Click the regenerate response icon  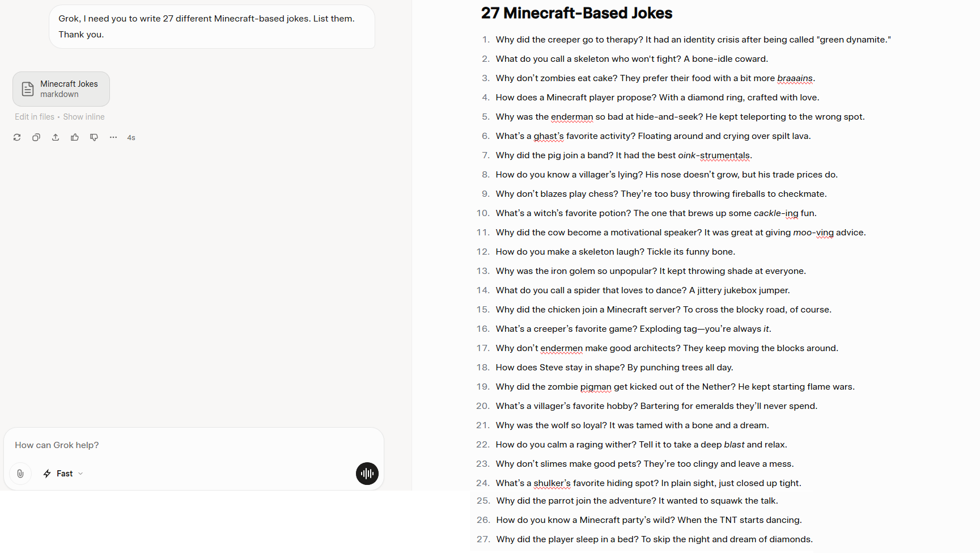[x=17, y=137]
